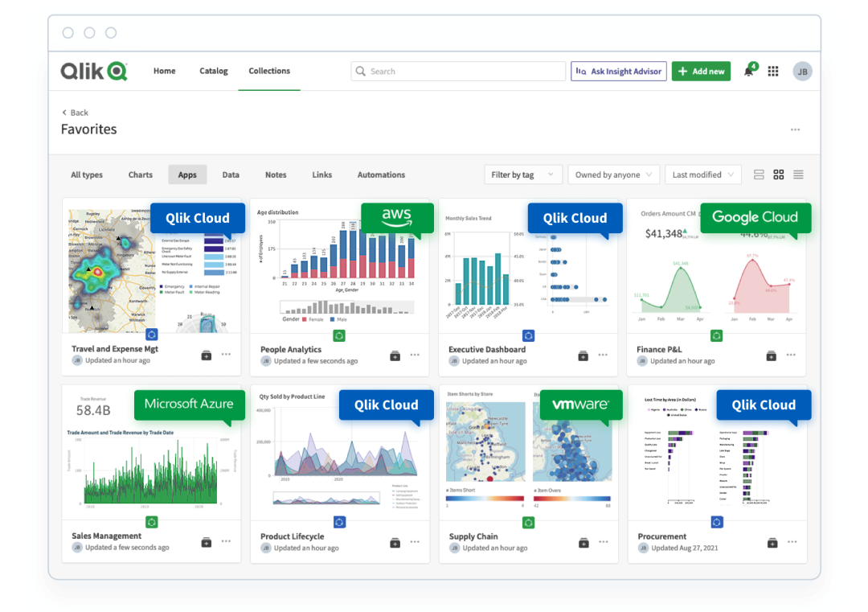This screenshot has width=868, height=612.
Task: Open the notifications bell
Action: coord(749,71)
